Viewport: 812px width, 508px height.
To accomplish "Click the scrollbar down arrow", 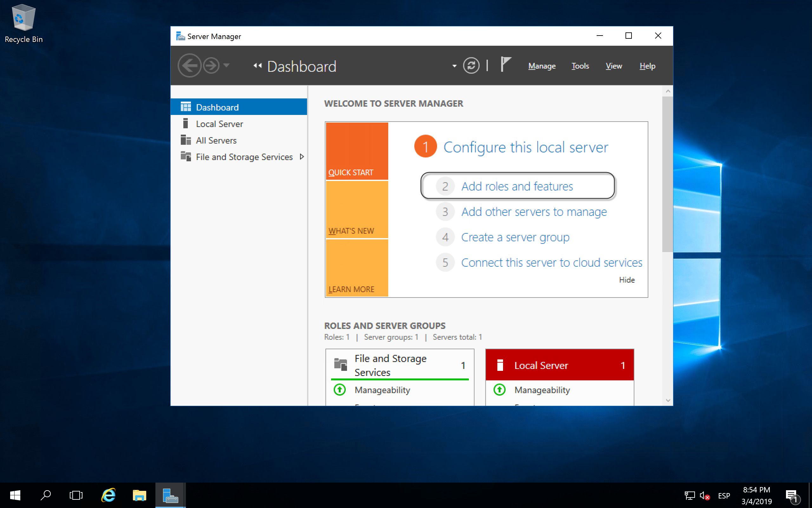I will (x=668, y=400).
